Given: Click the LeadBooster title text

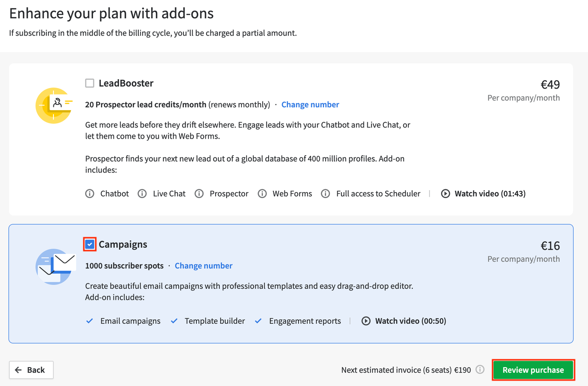Looking at the screenshot, I should pyautogui.click(x=126, y=83).
